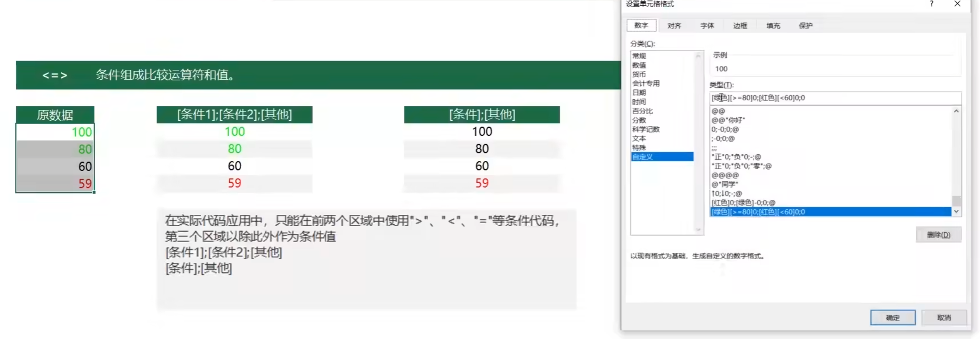Viewport: 980px width, 339px height.
Task: Open the 保护 tab
Action: coord(805,26)
